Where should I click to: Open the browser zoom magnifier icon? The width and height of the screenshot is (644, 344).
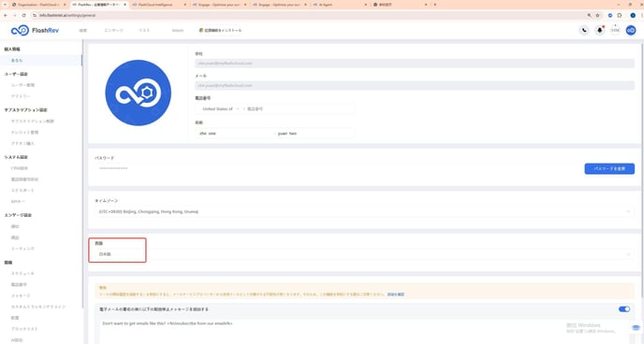point(590,15)
